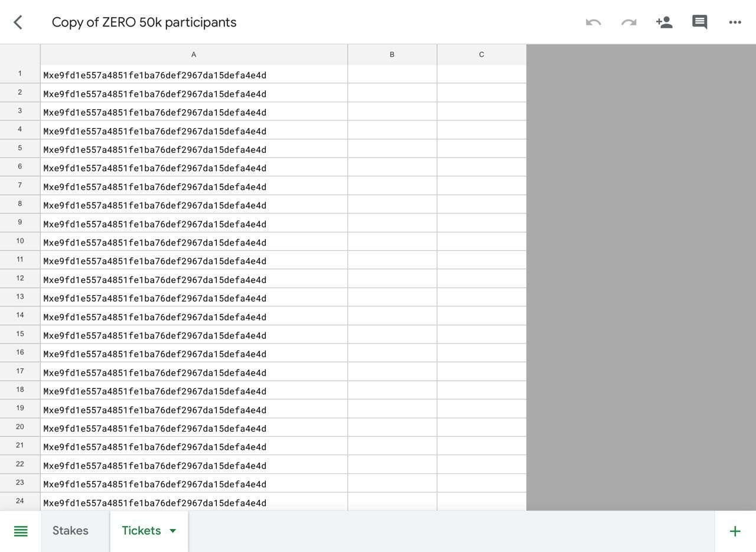Select column B header
This screenshot has height=552, width=756.
[x=392, y=54]
